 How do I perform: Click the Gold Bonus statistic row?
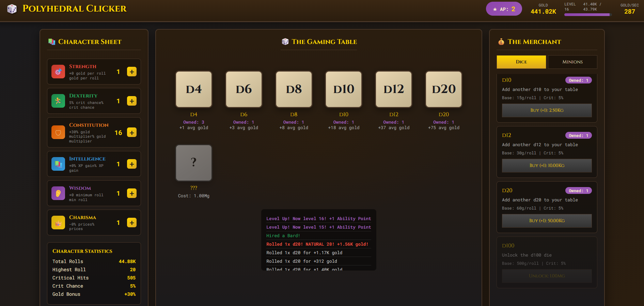94,294
